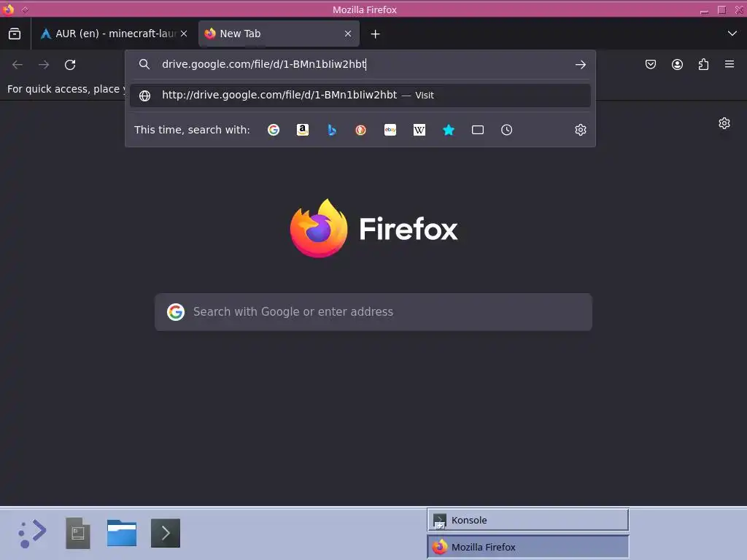Search this time with Google icon
Image resolution: width=747 pixels, height=560 pixels.
(x=274, y=130)
